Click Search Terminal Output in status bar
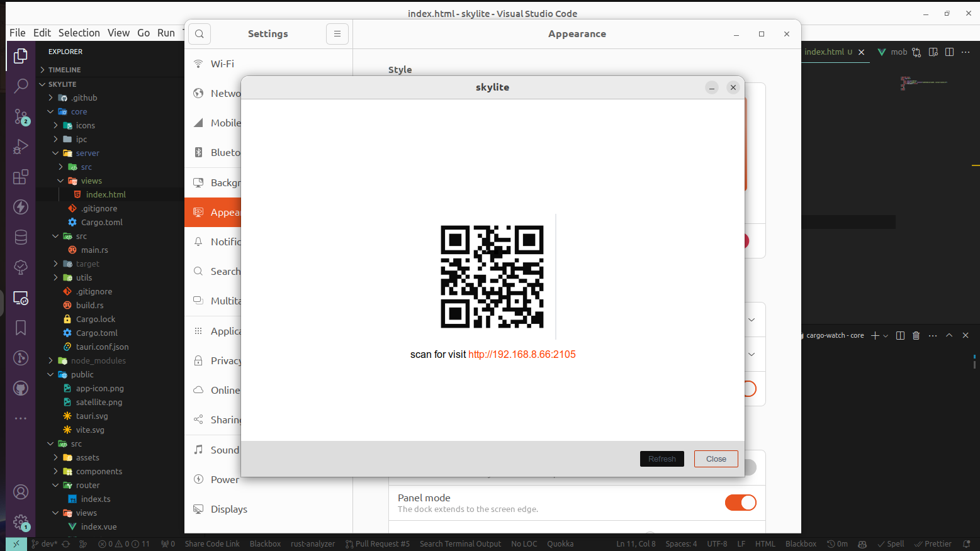 point(460,544)
